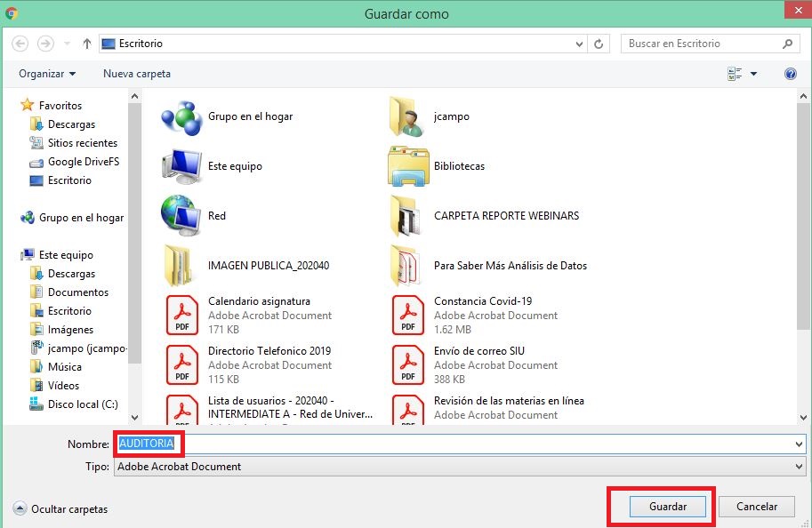
Task: Expand the address bar path dropdown arrow
Action: pos(580,44)
